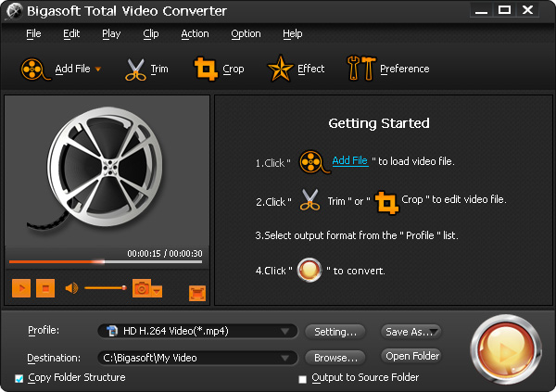Open the Add File dropdown arrow
The image size is (556, 392).
click(x=98, y=69)
